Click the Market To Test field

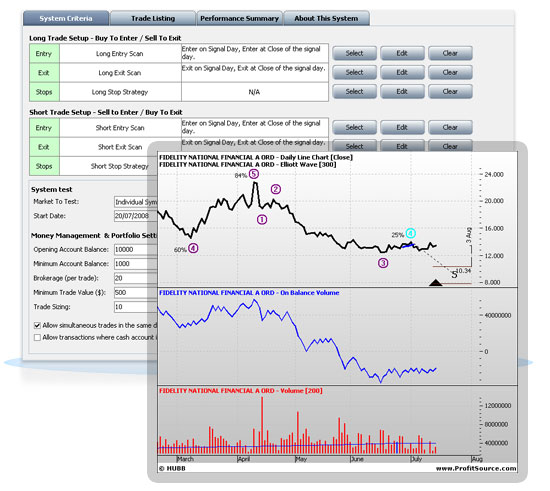coord(135,202)
